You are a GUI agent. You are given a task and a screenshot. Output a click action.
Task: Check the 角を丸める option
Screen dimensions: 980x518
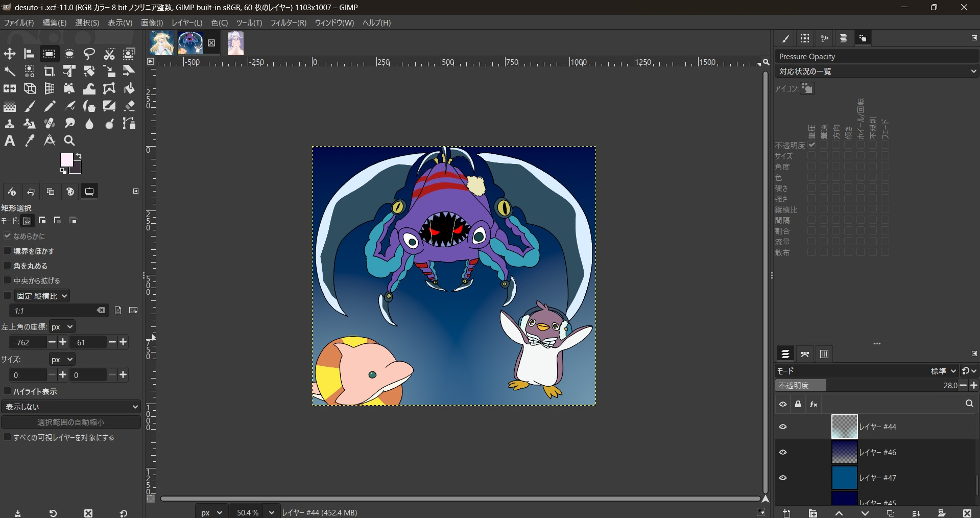pyautogui.click(x=7, y=266)
